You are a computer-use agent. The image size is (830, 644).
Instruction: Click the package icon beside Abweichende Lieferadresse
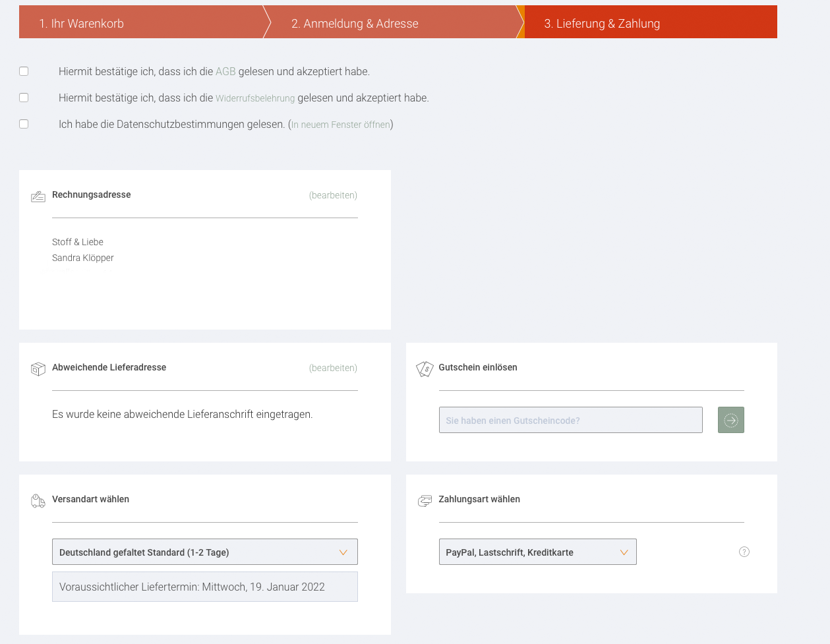click(x=38, y=369)
